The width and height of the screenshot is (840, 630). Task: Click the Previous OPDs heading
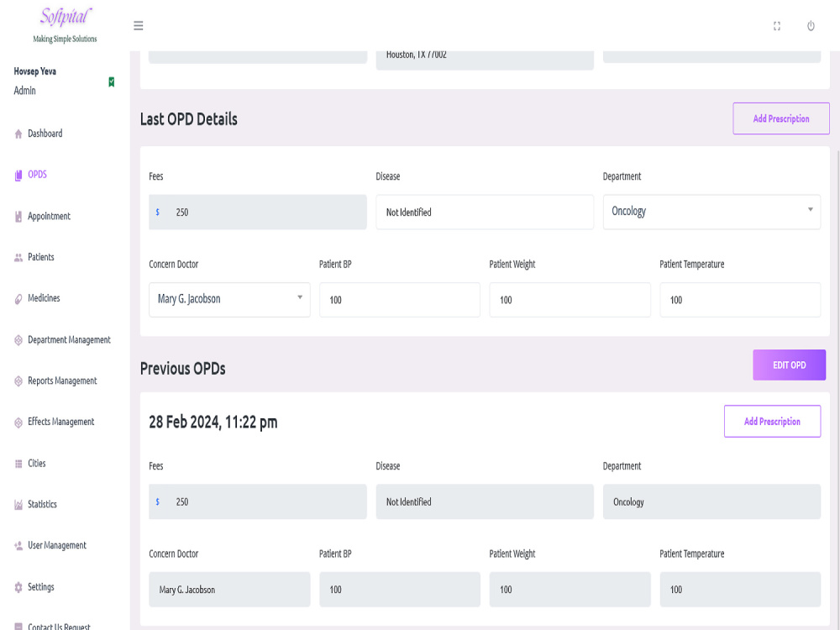[182, 369]
